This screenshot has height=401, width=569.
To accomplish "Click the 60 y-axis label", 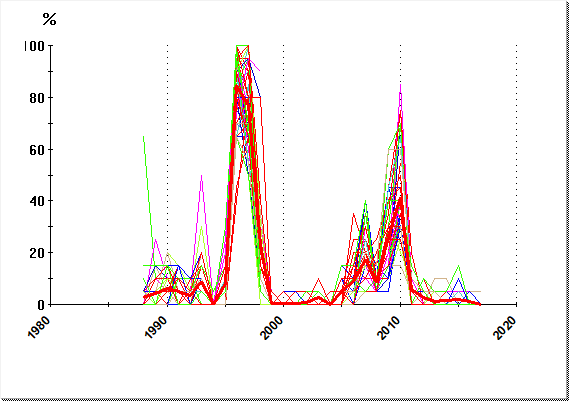I will click(x=37, y=150).
